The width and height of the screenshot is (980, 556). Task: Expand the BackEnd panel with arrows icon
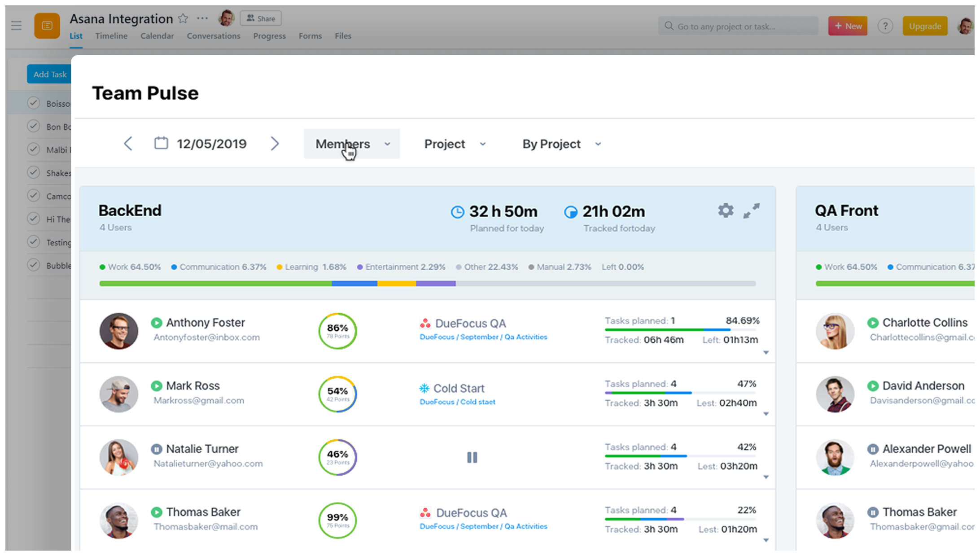(x=751, y=210)
